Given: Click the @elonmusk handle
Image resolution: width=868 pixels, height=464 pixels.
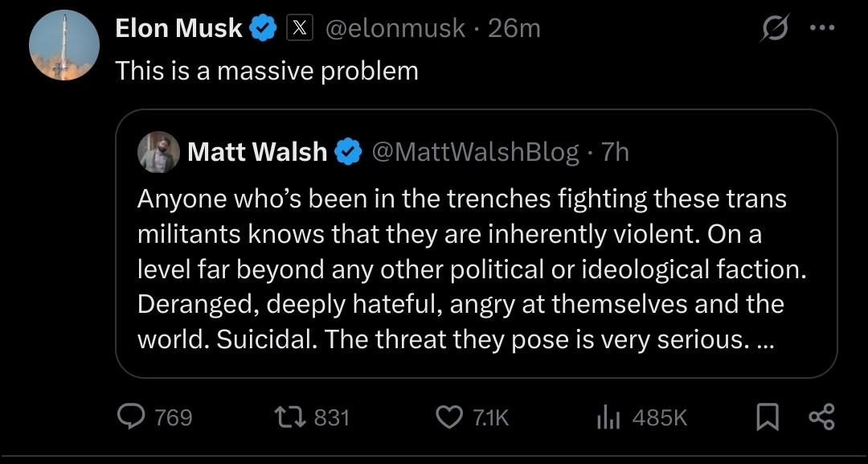Looking at the screenshot, I should pos(395,29).
